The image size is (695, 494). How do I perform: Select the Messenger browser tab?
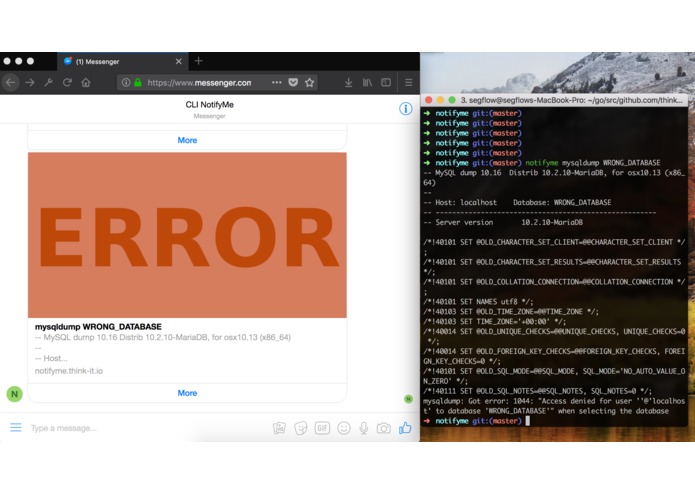(x=123, y=62)
